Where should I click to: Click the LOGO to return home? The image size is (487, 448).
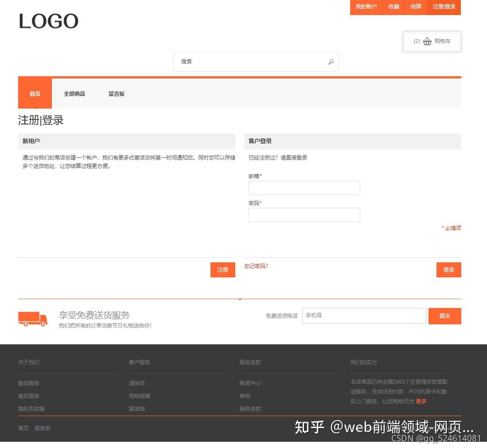[48, 21]
